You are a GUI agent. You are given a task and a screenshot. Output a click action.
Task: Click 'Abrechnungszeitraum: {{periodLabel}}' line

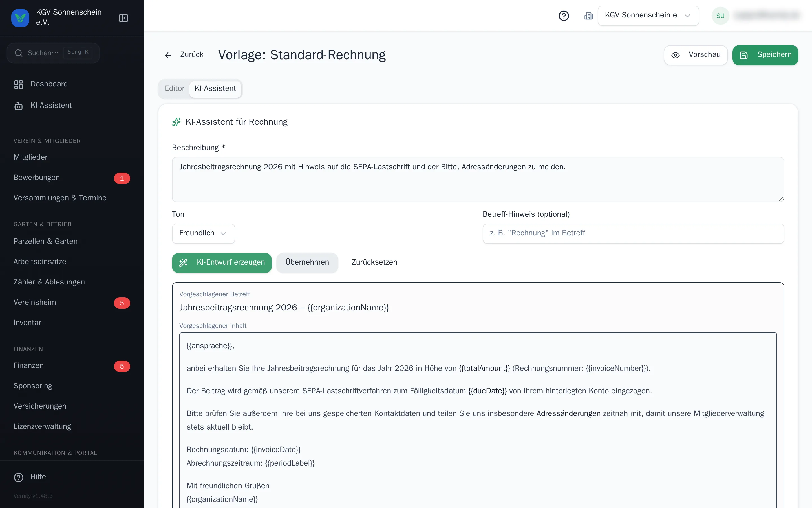[251, 463]
